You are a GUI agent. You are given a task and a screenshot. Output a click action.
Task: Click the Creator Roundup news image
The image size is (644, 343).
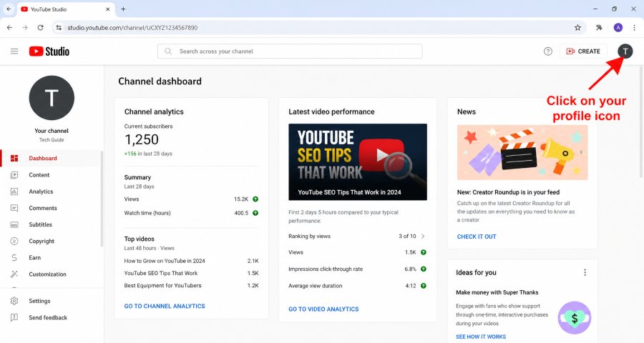522,152
